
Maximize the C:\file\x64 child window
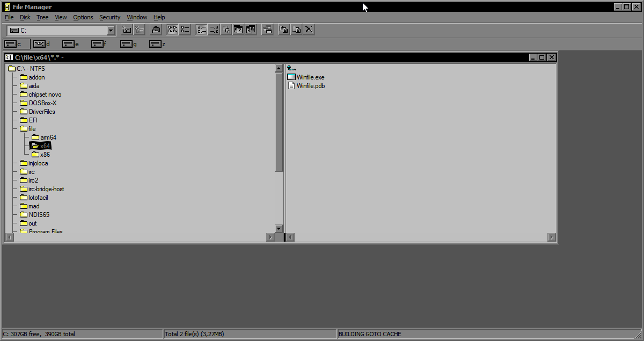pyautogui.click(x=542, y=57)
